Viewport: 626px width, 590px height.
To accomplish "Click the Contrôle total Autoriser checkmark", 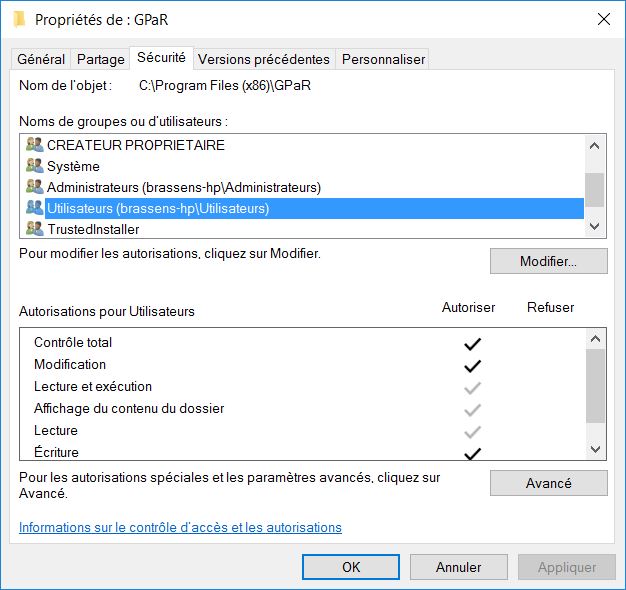I will coord(472,343).
